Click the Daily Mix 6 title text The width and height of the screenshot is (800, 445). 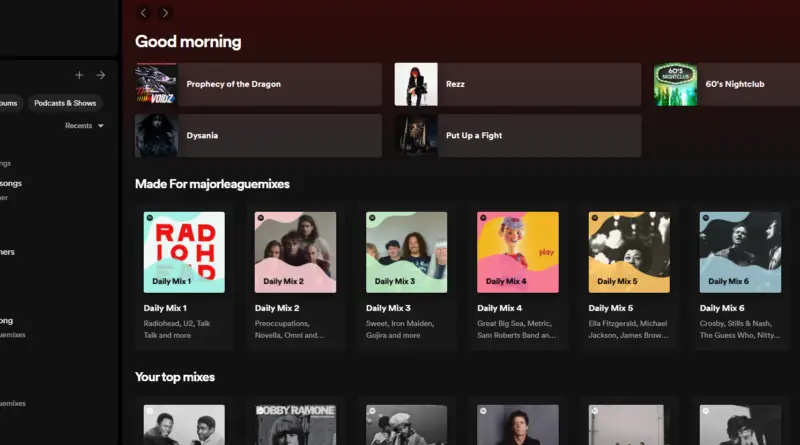[722, 308]
